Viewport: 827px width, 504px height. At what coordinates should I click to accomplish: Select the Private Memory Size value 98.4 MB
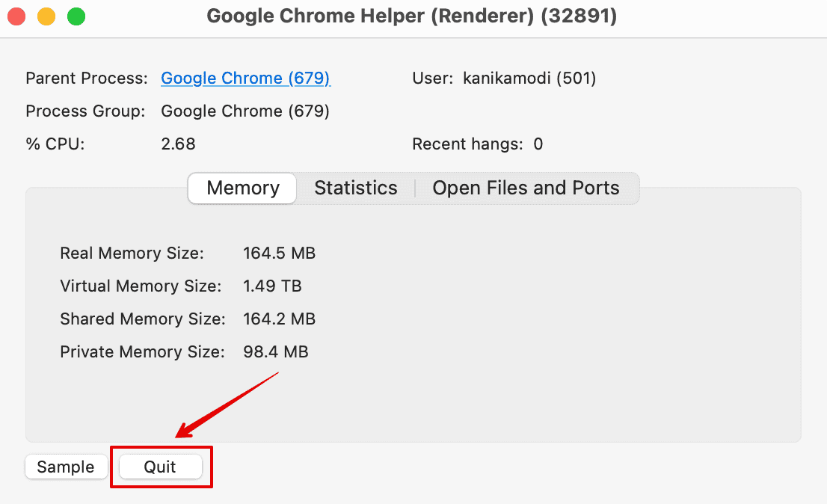tap(275, 352)
